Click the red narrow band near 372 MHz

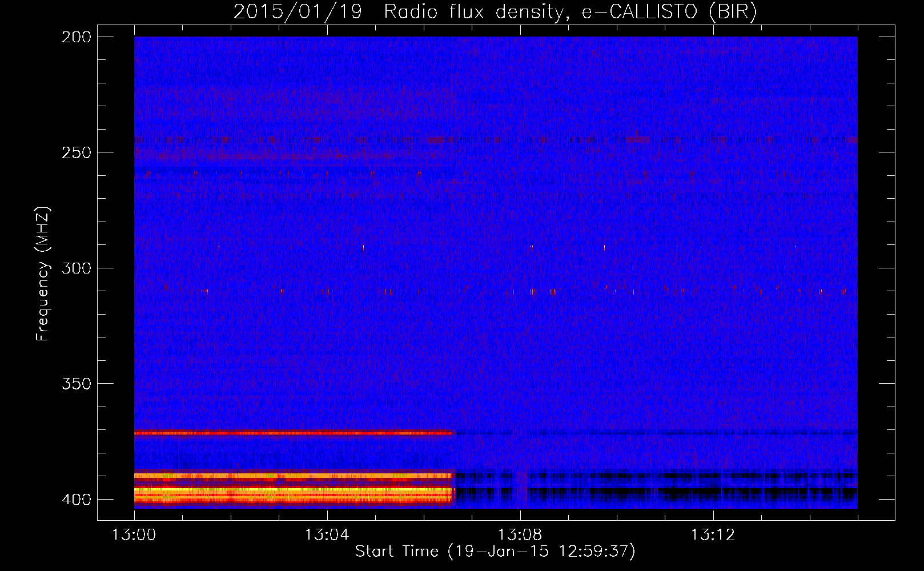294,433
